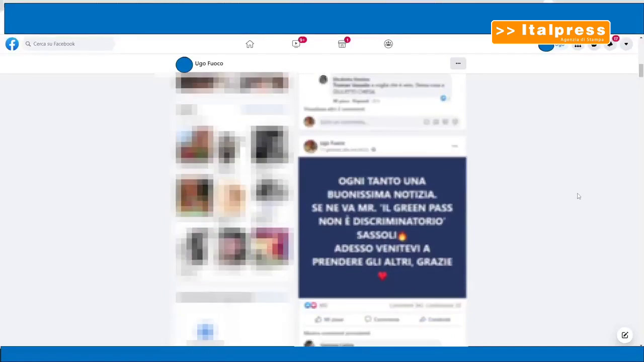Click the comment input box above the post

pyautogui.click(x=370, y=122)
